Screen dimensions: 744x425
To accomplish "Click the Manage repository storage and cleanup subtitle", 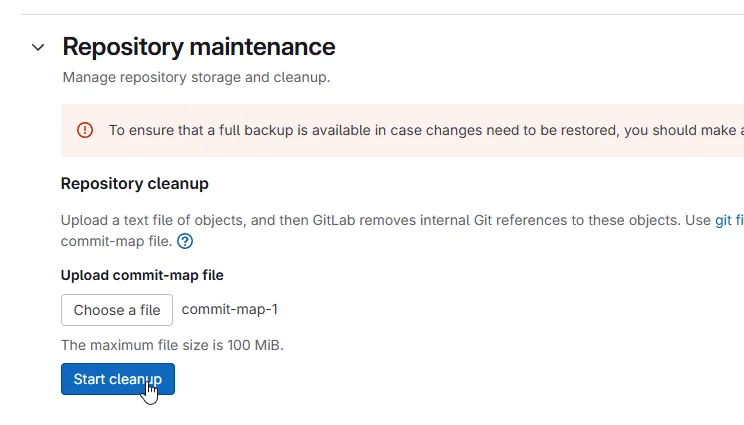I will 196,77.
